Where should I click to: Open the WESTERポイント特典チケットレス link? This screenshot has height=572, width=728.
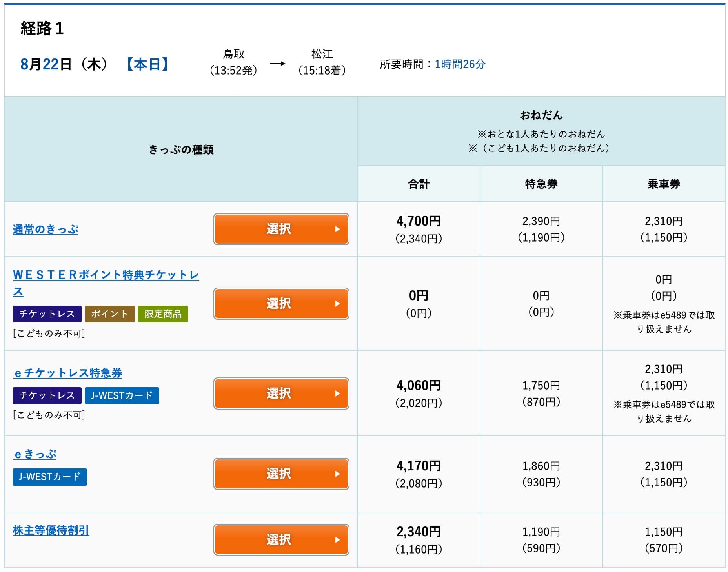[x=106, y=283]
